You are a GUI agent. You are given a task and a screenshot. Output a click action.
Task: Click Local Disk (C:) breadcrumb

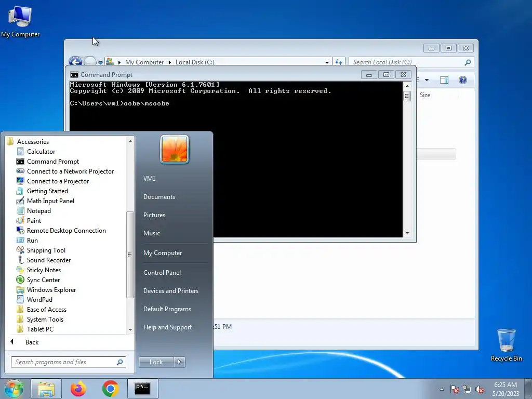click(x=195, y=62)
